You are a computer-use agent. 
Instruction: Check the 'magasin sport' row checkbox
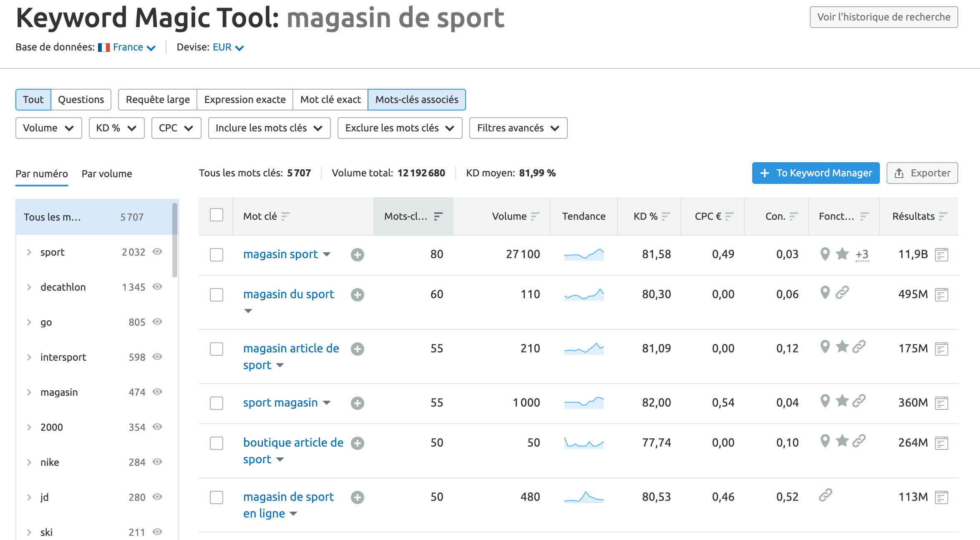(x=217, y=255)
